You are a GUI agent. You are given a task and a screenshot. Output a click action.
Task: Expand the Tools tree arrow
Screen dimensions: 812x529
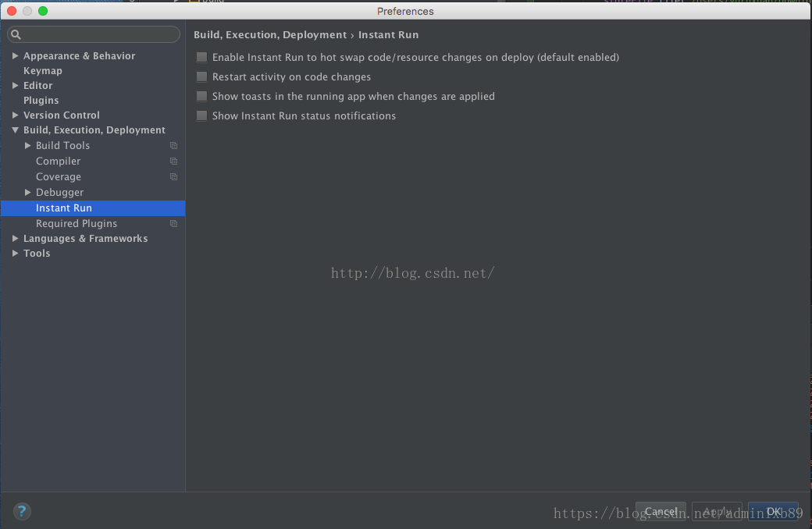point(15,253)
